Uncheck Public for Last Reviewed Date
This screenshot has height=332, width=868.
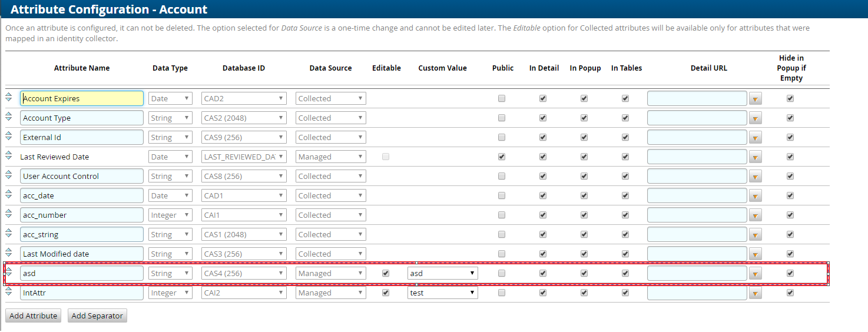(x=502, y=157)
